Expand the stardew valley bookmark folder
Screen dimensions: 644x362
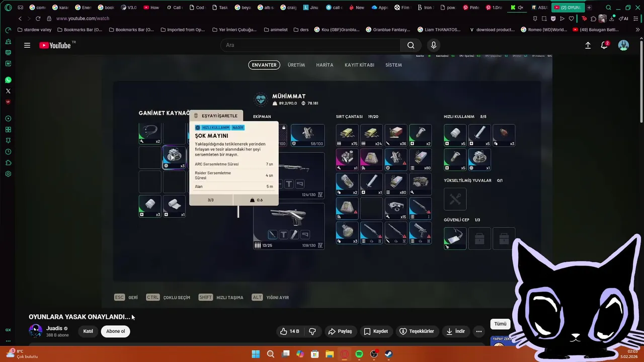[34, 30]
